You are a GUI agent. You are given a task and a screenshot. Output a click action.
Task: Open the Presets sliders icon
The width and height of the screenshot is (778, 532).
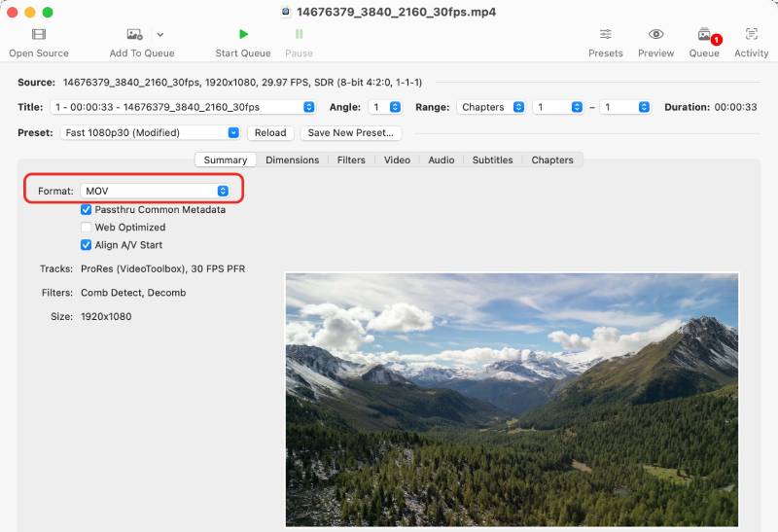coord(605,34)
